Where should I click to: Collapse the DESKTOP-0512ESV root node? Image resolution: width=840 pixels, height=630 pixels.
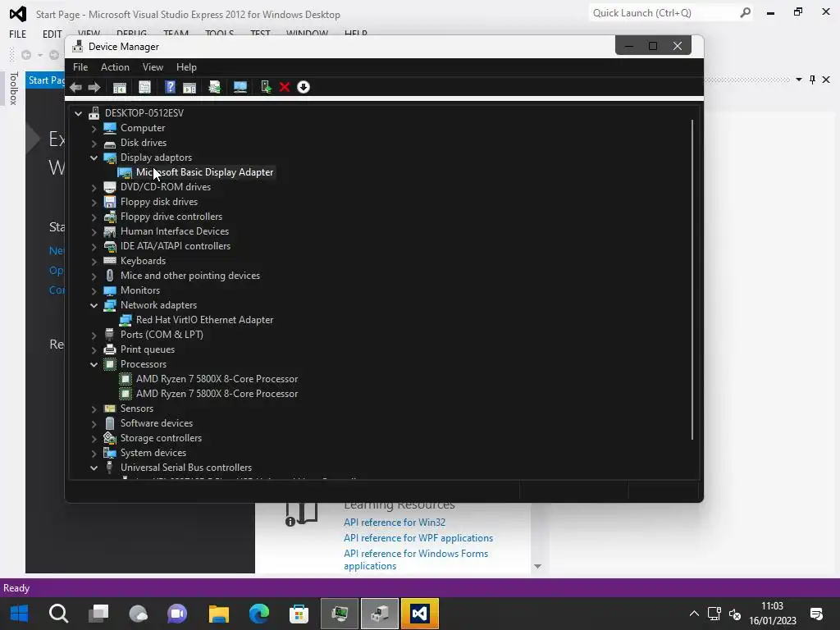pos(78,113)
